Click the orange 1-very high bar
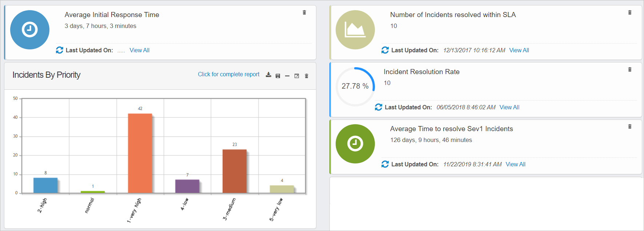Image resolution: width=644 pixels, height=231 pixels. pyautogui.click(x=140, y=153)
